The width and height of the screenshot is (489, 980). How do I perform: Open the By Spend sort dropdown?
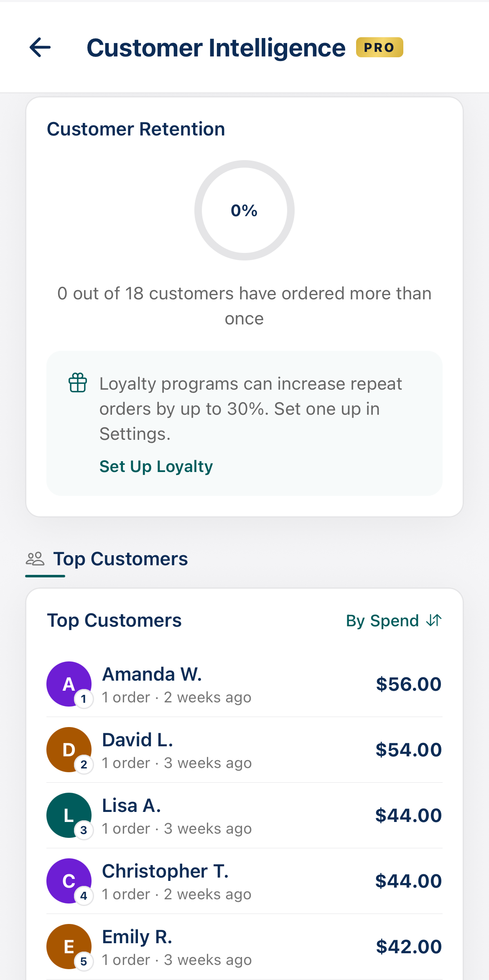(x=382, y=621)
